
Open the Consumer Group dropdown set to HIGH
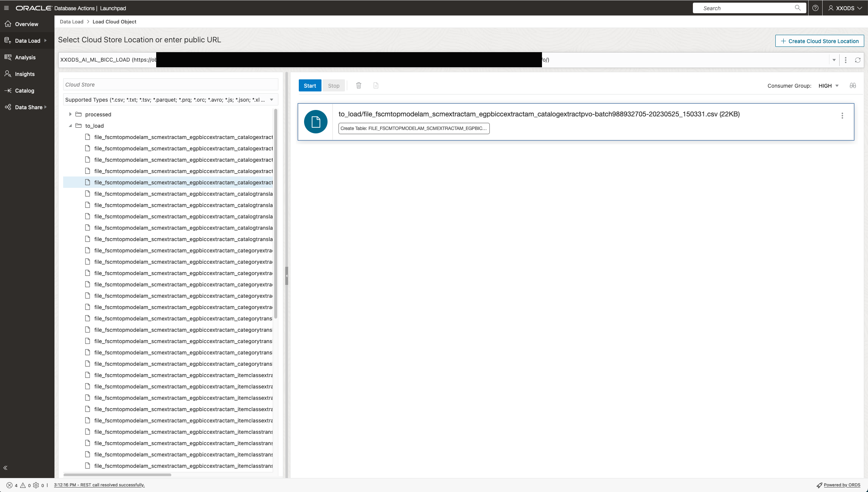828,85
